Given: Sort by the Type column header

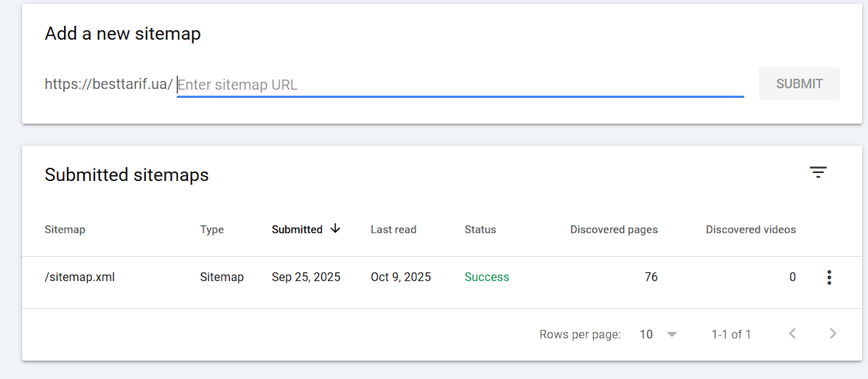Looking at the screenshot, I should (211, 230).
